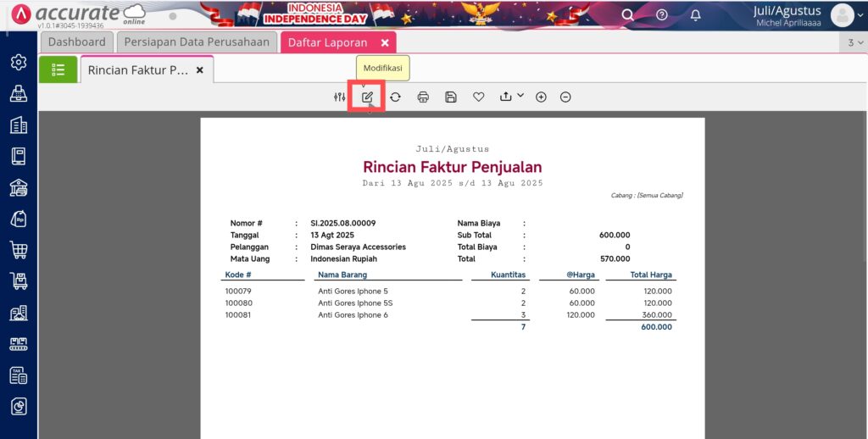868x439 pixels.
Task: Click the report title Rincian Faktur Penjualan
Action: [x=453, y=167]
